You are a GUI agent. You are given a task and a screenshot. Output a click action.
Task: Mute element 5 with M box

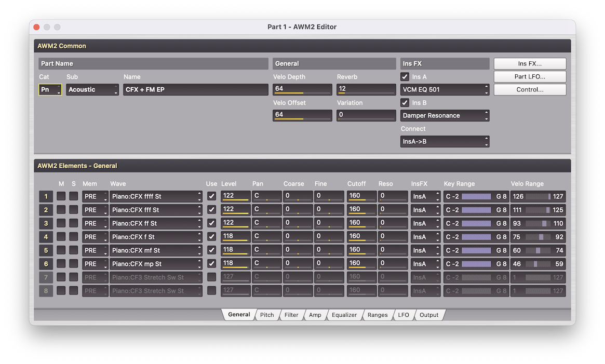(61, 250)
